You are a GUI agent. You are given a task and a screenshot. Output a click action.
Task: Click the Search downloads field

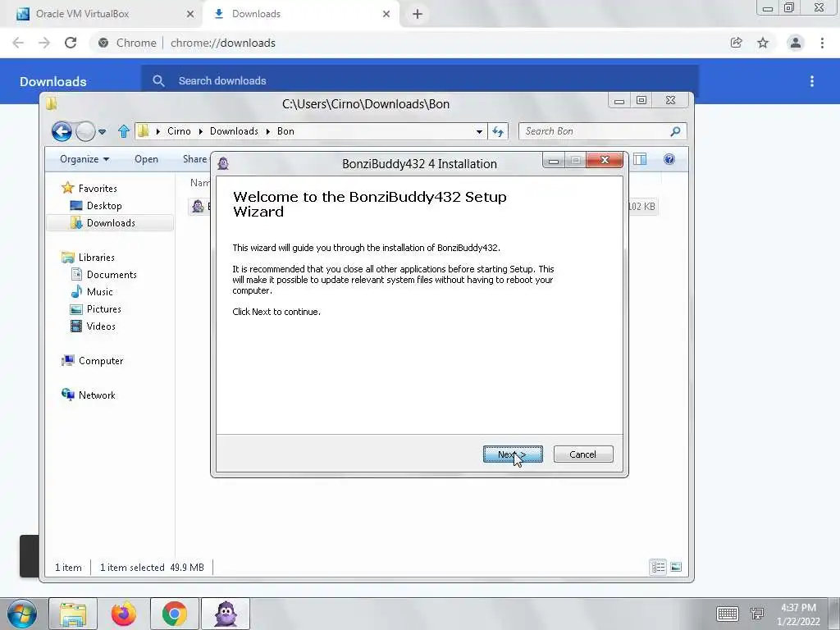pos(420,81)
